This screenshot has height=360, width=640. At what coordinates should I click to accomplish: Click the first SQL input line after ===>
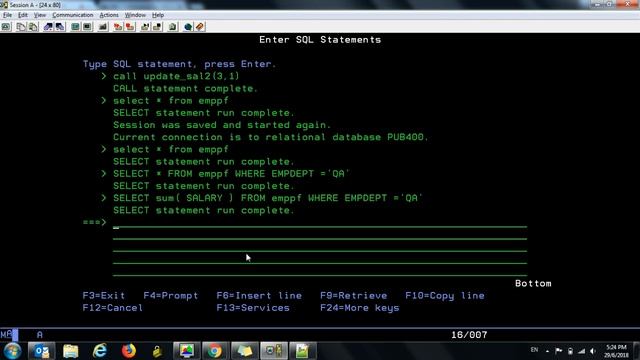click(x=320, y=222)
